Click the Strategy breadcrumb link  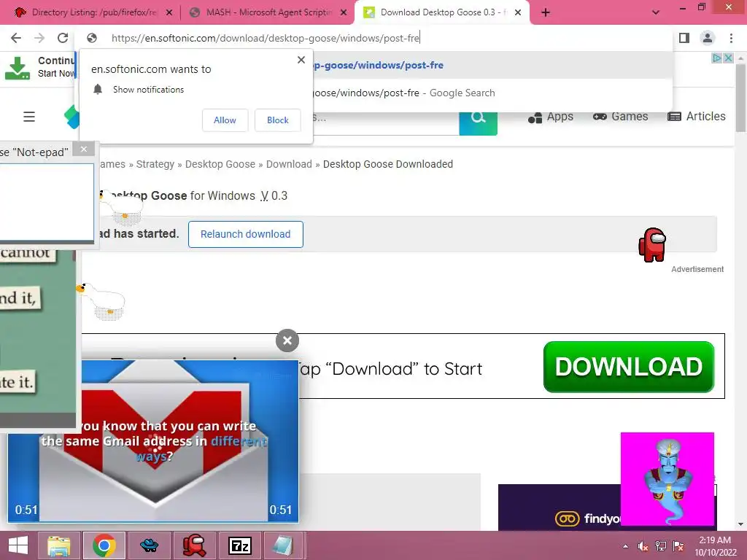coord(155,164)
